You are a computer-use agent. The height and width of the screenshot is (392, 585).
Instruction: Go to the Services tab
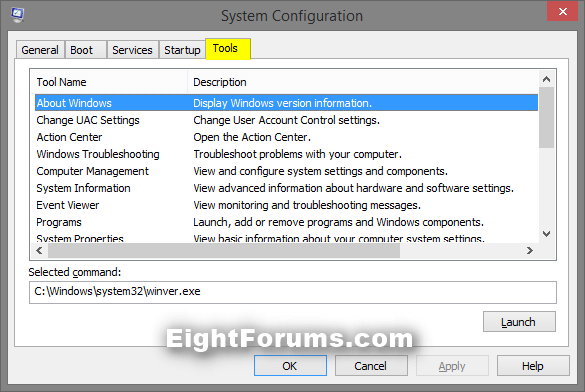tap(132, 50)
